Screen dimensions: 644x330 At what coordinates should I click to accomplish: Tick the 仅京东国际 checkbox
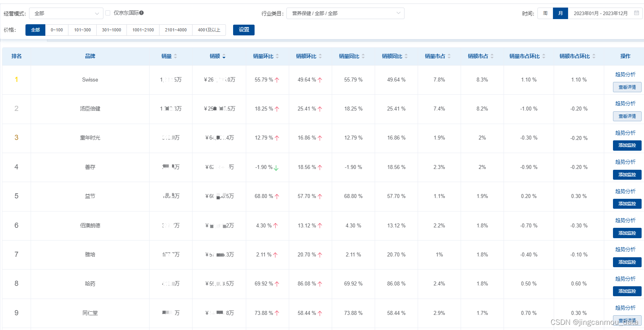[108, 13]
